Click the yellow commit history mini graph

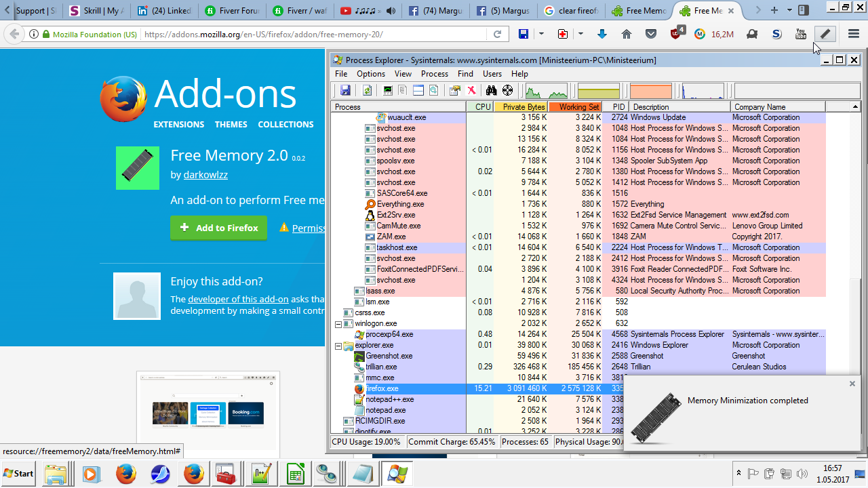point(598,91)
